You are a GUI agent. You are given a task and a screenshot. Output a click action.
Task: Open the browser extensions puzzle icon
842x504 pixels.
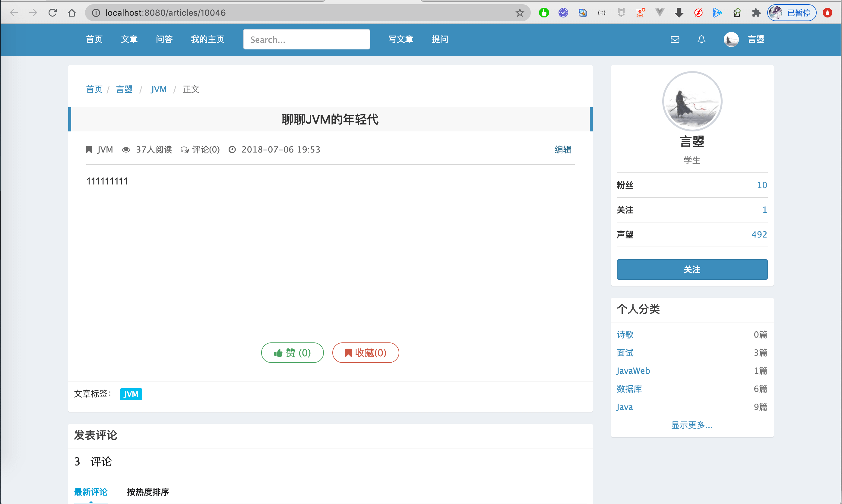[756, 13]
